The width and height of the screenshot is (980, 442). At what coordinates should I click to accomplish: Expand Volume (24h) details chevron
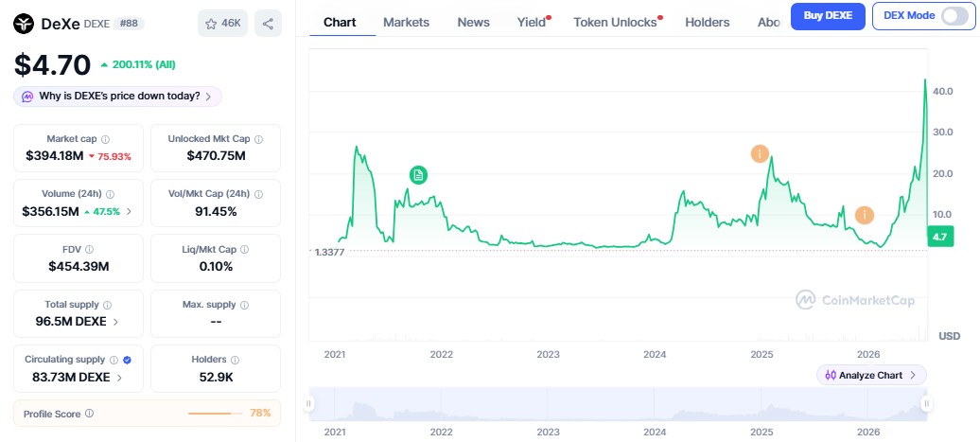[129, 211]
